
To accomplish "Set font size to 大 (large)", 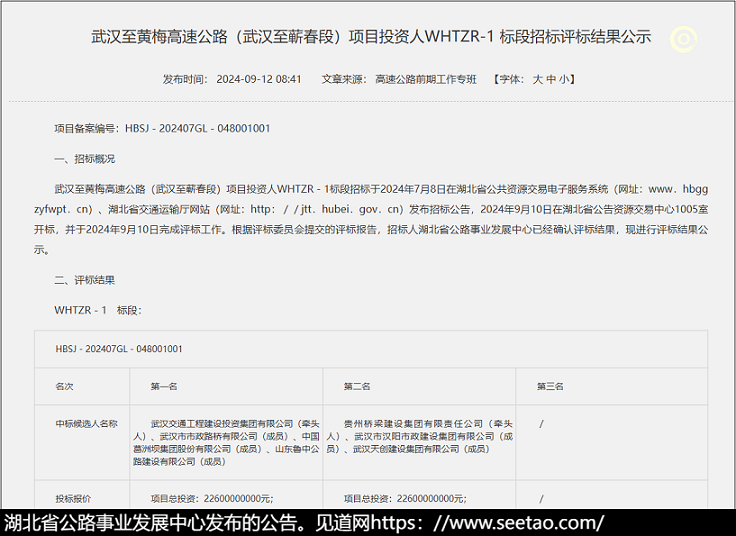I will click(x=537, y=79).
